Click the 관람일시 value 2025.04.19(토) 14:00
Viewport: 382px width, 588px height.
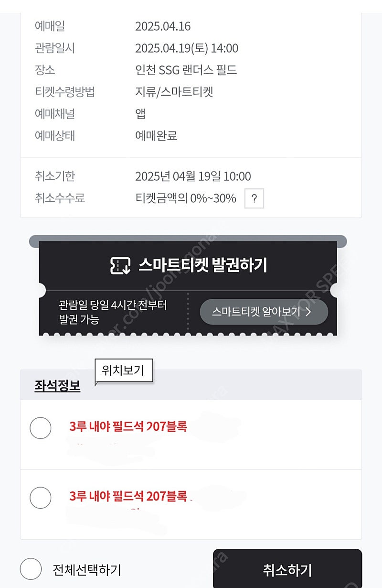click(187, 48)
